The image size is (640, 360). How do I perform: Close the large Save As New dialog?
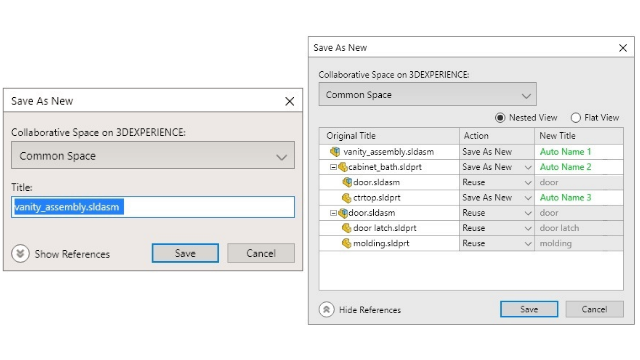tap(622, 48)
